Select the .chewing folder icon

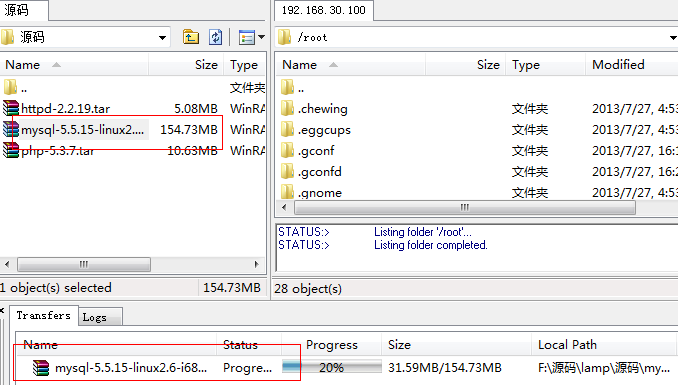point(287,108)
